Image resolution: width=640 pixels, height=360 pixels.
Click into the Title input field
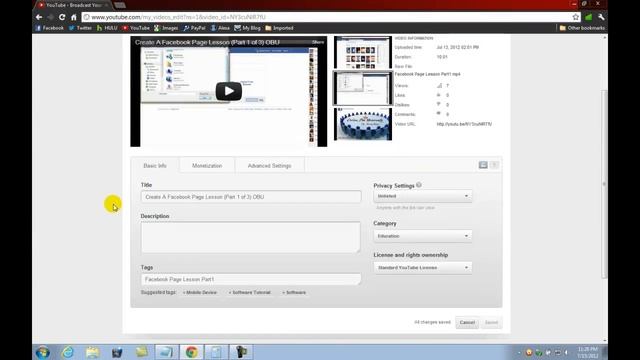(x=251, y=197)
